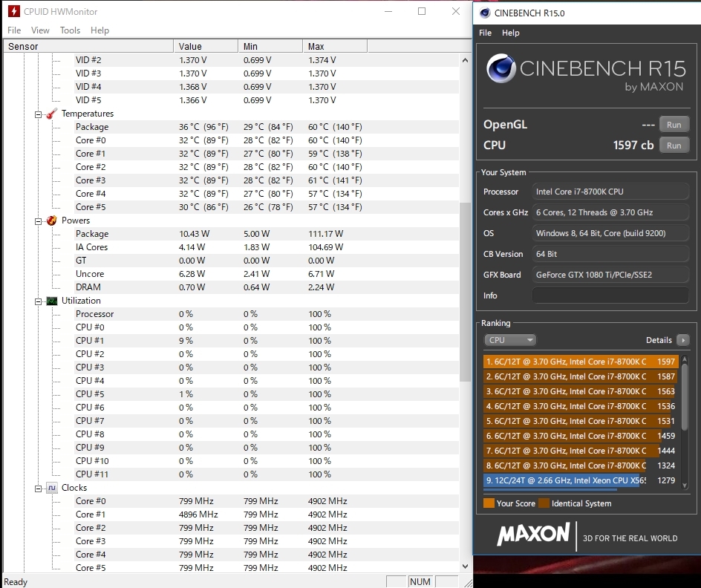Collapse the Powers tree node
Viewport: 701px width, 588px height.
coord(39,221)
